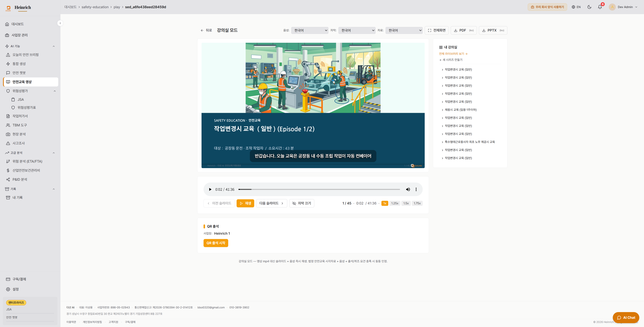The image size is (644, 327).
Task: Click the slide preview image
Action: [x=313, y=105]
